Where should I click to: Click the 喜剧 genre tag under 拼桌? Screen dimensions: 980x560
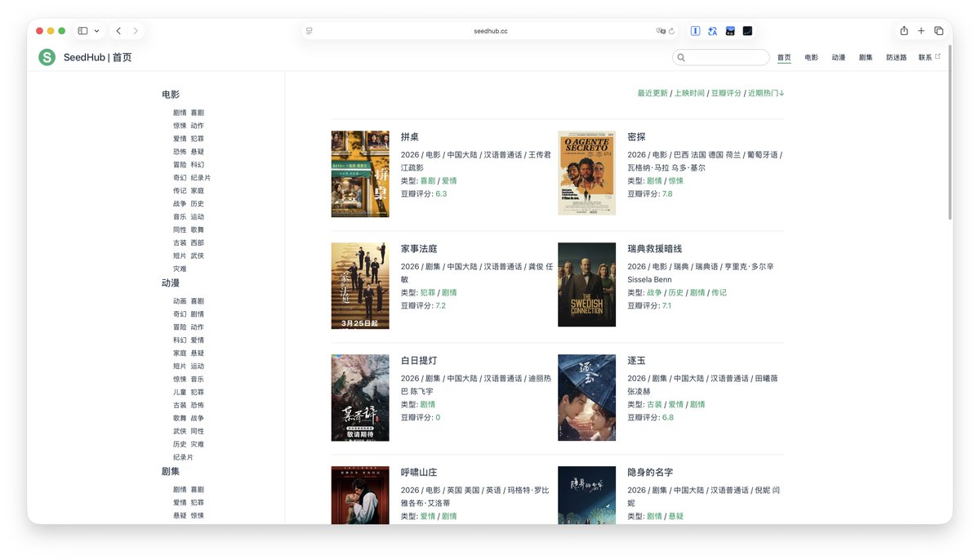point(427,180)
